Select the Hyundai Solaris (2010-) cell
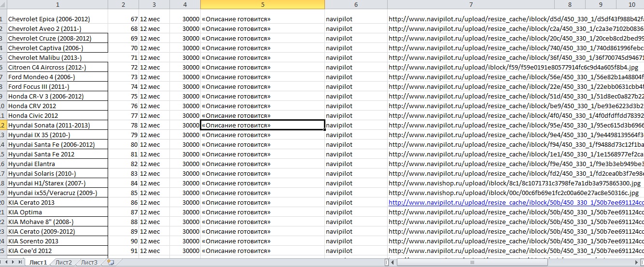Viewport: 644px width, 267px height. (x=57, y=173)
